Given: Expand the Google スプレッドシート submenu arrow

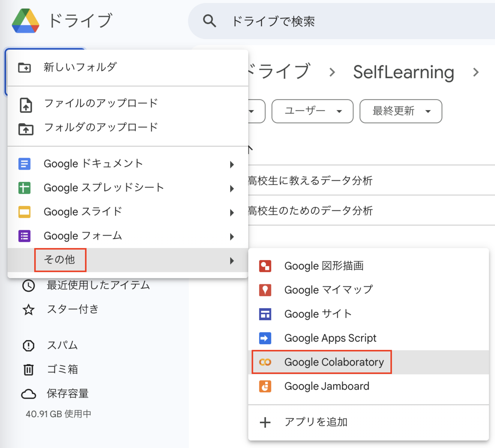Looking at the screenshot, I should coord(232,188).
